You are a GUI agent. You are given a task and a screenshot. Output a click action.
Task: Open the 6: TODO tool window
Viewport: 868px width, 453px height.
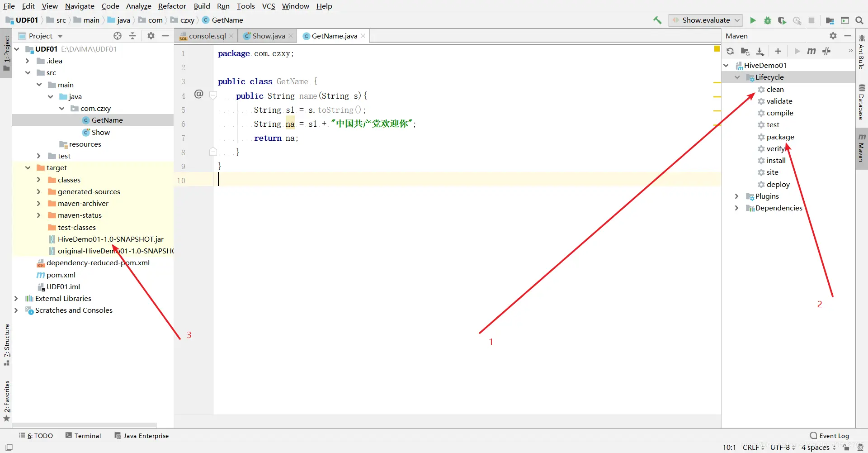(36, 436)
